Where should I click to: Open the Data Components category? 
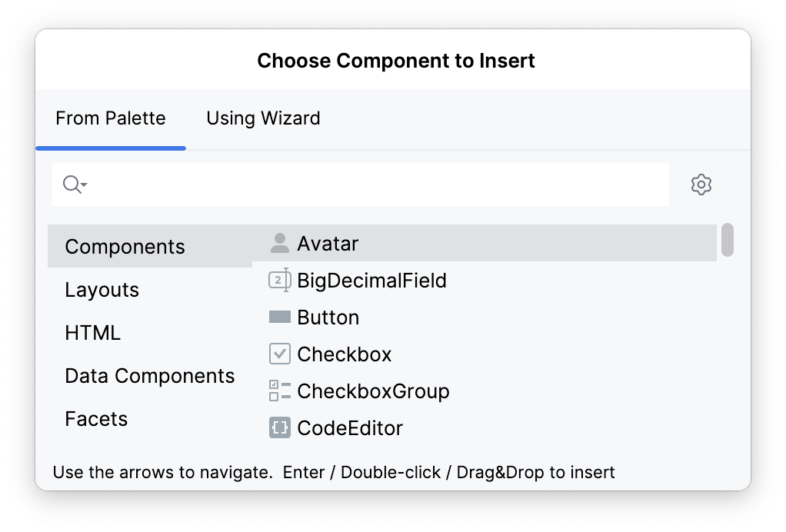coord(150,376)
